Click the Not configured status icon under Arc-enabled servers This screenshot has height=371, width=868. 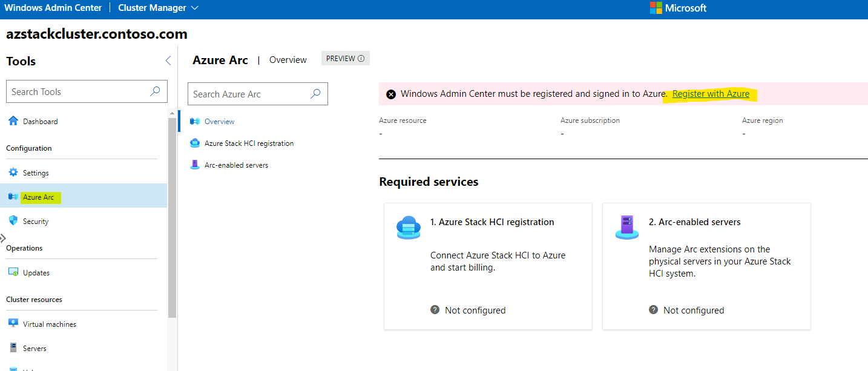[x=653, y=310]
